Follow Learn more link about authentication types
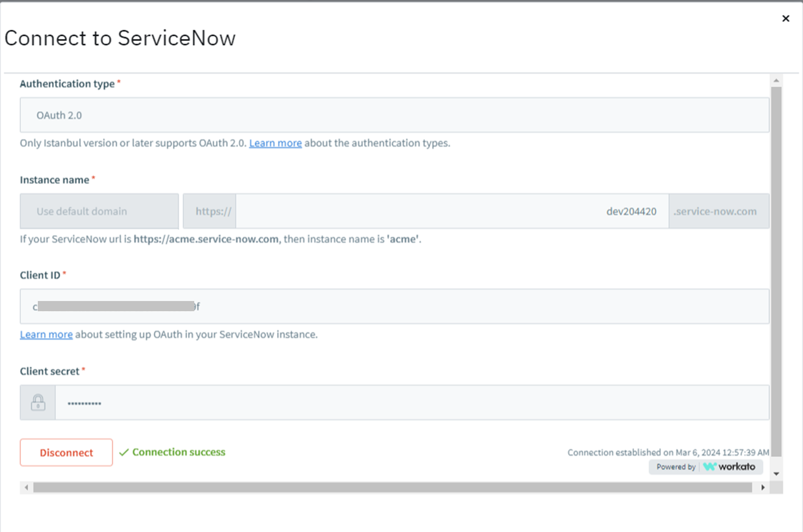Screen dimensions: 803x532 (x=276, y=143)
